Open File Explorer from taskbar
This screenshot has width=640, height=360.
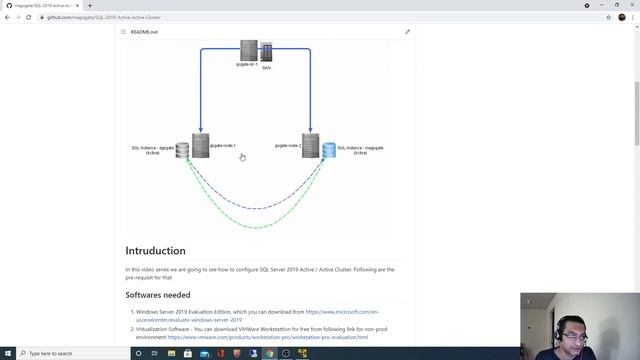tap(171, 353)
